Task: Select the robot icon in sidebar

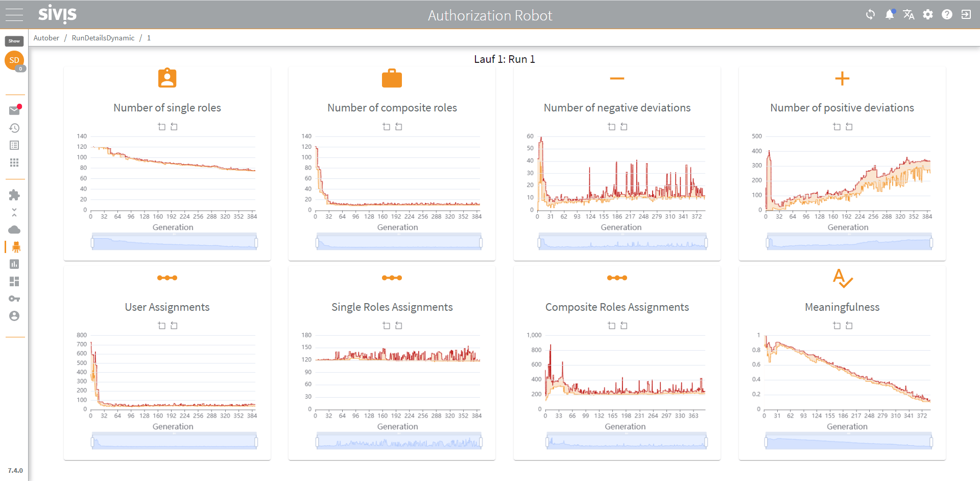Action: pyautogui.click(x=16, y=247)
